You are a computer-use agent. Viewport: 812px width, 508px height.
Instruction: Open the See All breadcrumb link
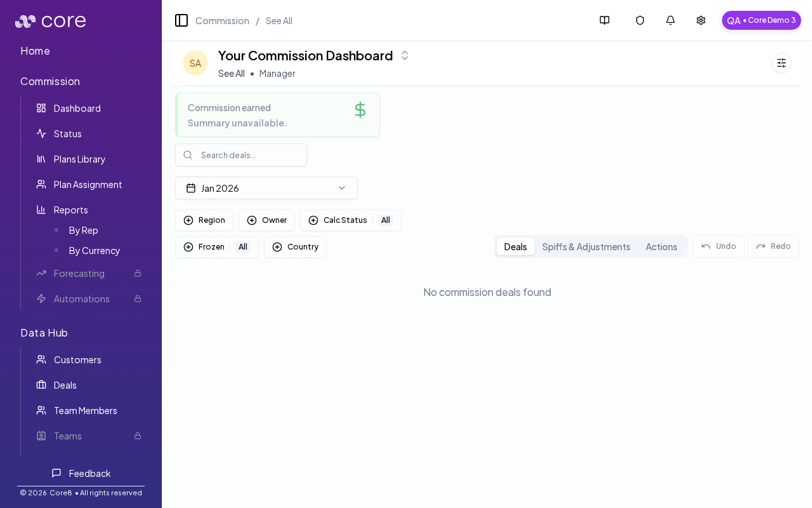[x=278, y=20]
